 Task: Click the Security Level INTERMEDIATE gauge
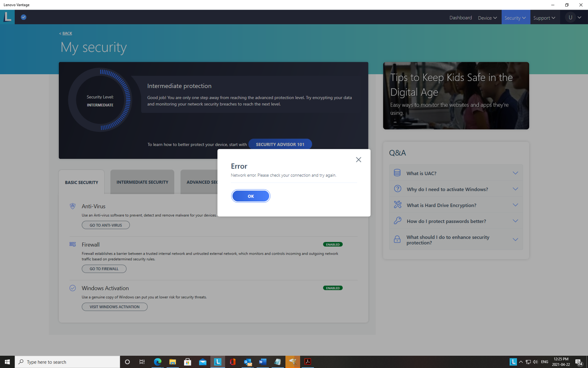pyautogui.click(x=100, y=100)
